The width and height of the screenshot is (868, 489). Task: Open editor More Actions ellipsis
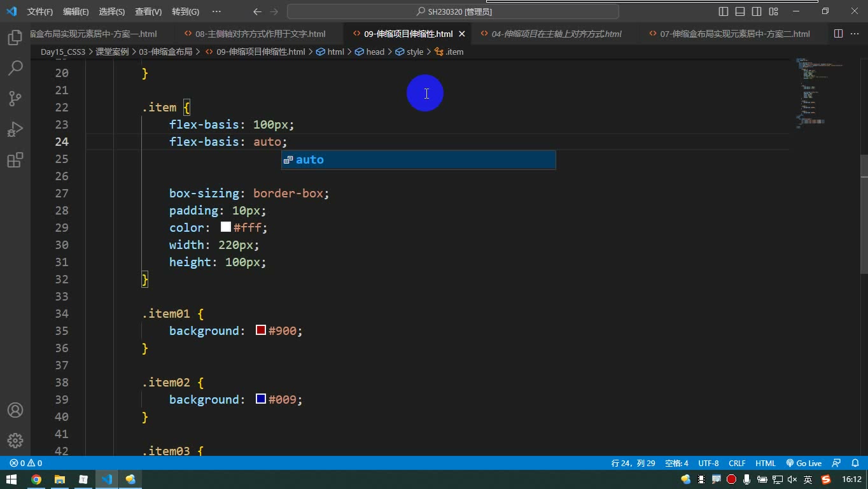pyautogui.click(x=855, y=34)
